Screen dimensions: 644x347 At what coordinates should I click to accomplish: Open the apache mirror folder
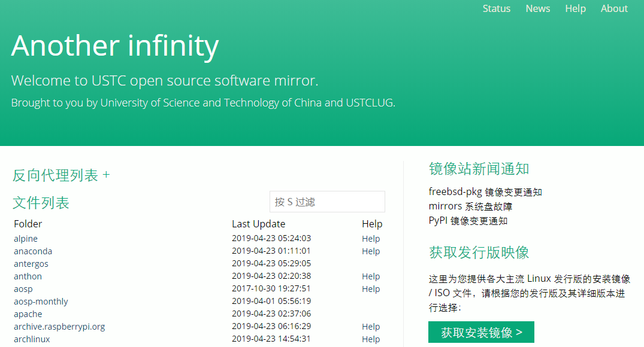point(28,313)
